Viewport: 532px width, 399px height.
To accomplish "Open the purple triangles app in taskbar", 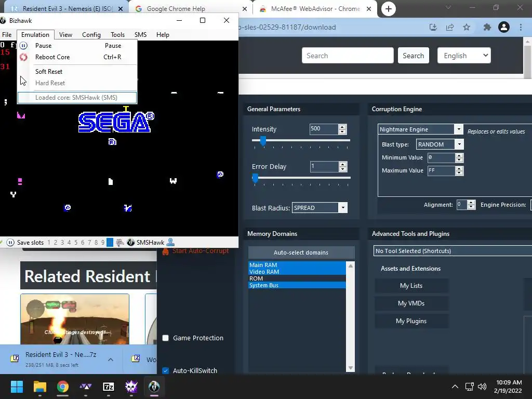I will click(x=86, y=387).
